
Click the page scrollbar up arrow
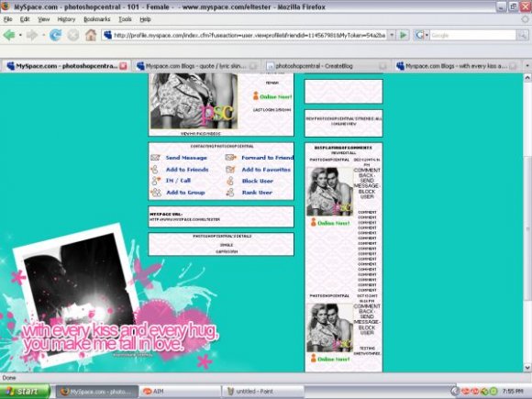pyautogui.click(x=527, y=78)
